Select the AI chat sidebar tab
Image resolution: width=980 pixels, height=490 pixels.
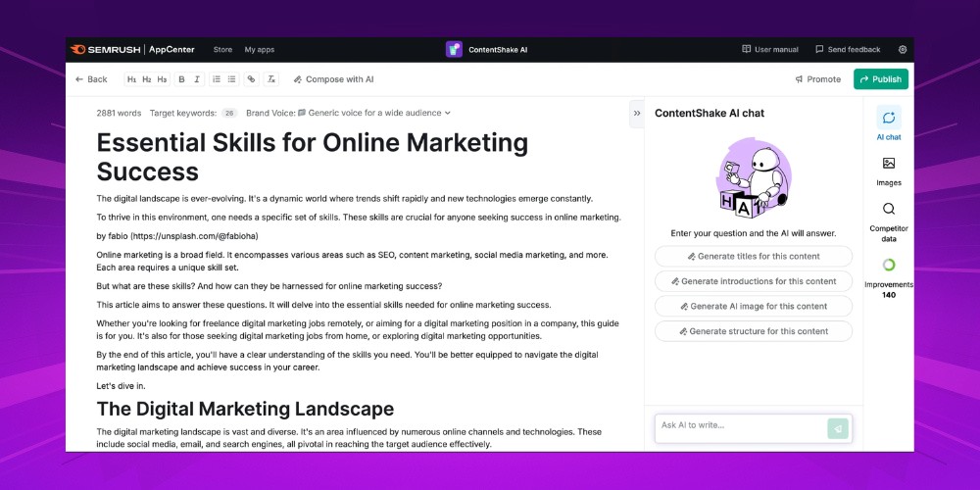889,123
